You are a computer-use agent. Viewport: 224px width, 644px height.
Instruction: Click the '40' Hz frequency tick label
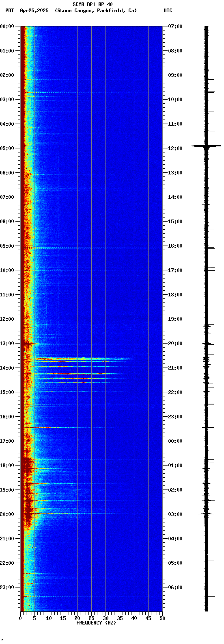coord(134,618)
